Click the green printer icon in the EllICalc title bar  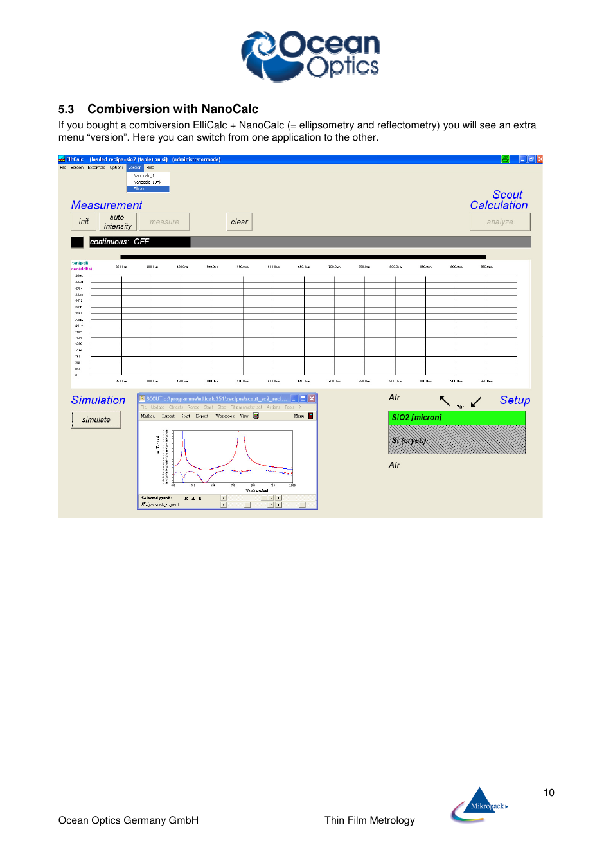[x=506, y=159]
